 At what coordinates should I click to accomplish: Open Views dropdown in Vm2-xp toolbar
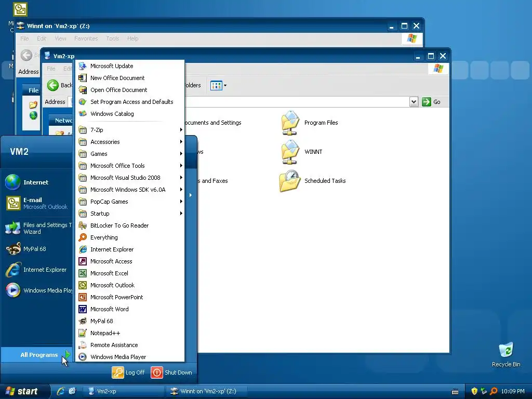(219, 86)
